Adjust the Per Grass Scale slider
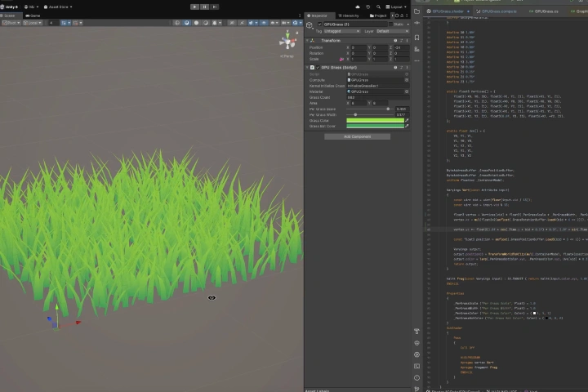Viewport: 588px width, 392px height. 370,109
